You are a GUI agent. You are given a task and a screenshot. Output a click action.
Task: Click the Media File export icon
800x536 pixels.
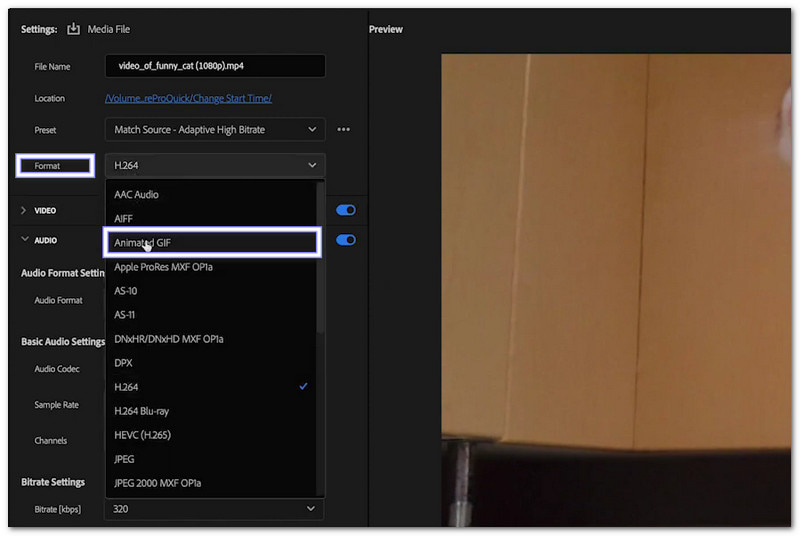click(x=73, y=29)
